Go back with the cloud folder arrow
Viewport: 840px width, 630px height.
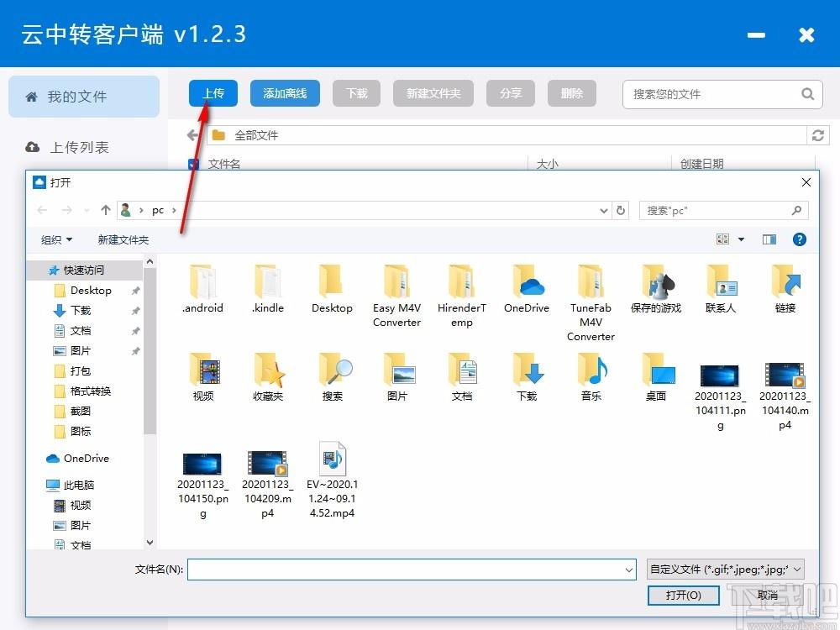pos(193,135)
